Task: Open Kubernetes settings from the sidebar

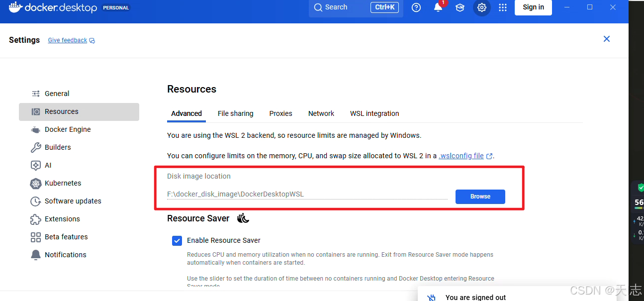Action: tap(63, 183)
